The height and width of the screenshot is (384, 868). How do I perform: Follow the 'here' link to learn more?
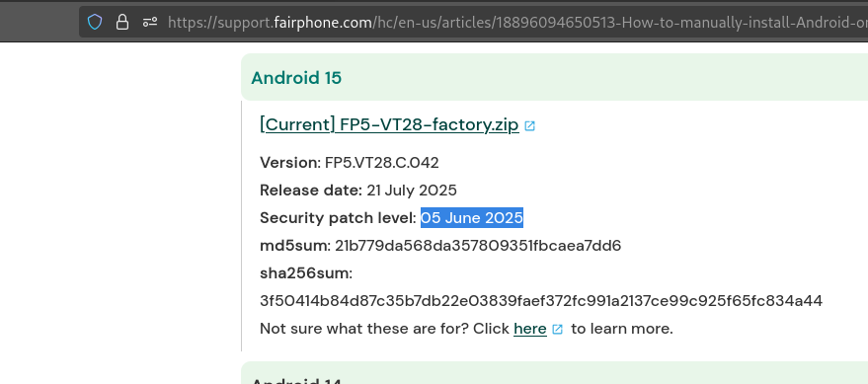(529, 329)
